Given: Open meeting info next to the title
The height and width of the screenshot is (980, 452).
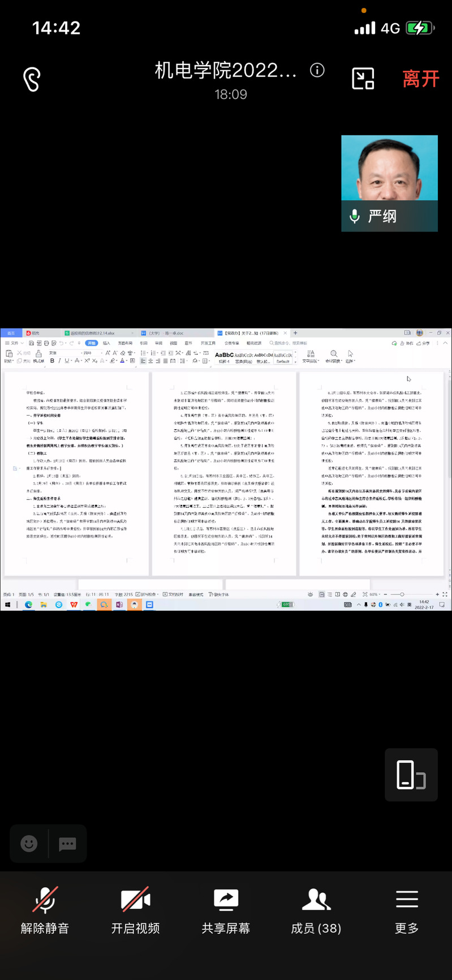Looking at the screenshot, I should pyautogui.click(x=317, y=70).
